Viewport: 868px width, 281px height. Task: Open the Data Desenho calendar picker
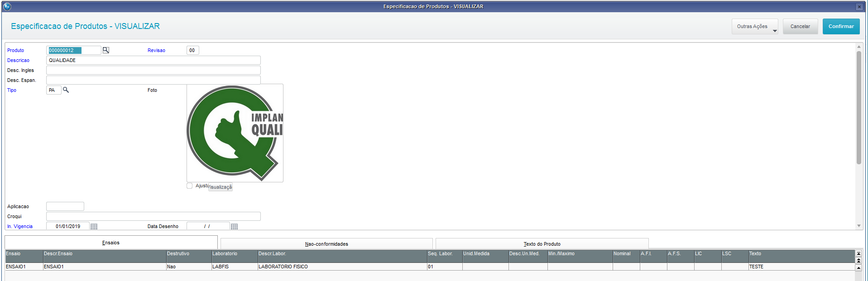[234, 226]
